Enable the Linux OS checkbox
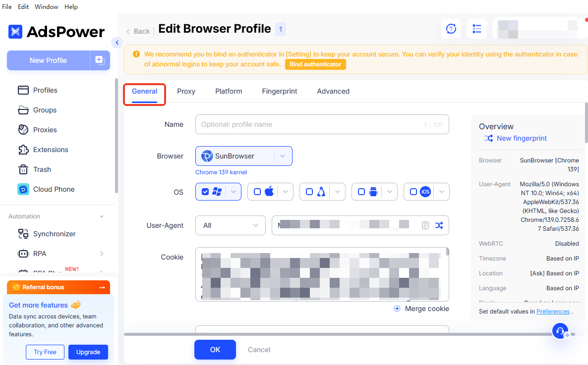This screenshot has width=588, height=365. [309, 192]
